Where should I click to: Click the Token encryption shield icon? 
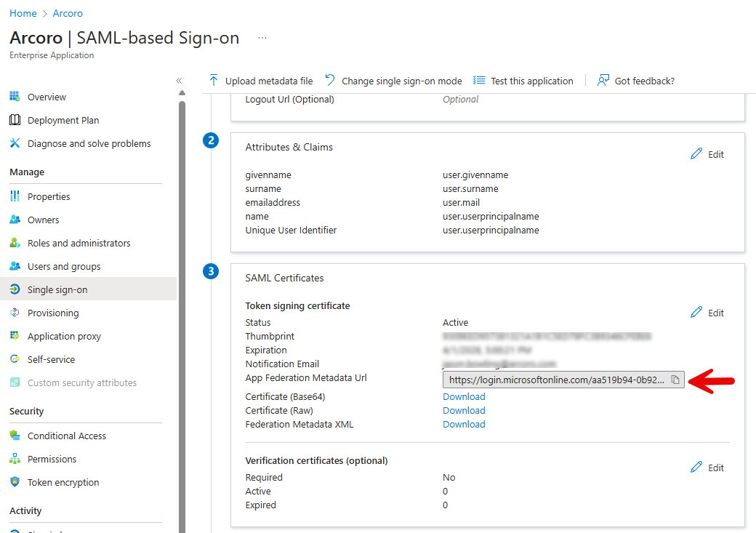coord(15,482)
